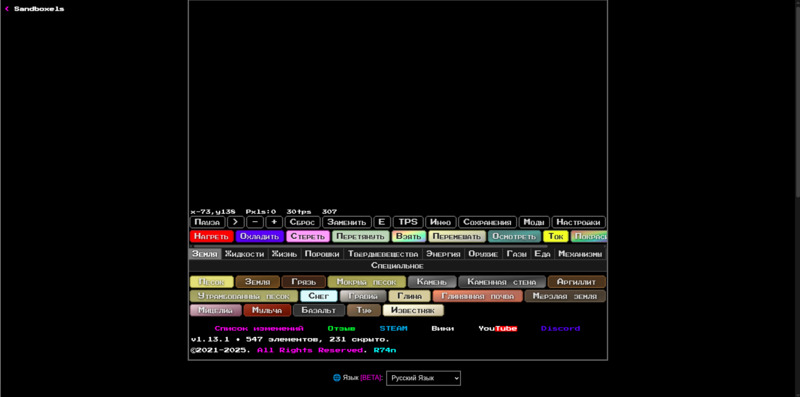This screenshot has height=397, width=800.
Task: Select the Гравий gravel element
Action: tap(363, 296)
